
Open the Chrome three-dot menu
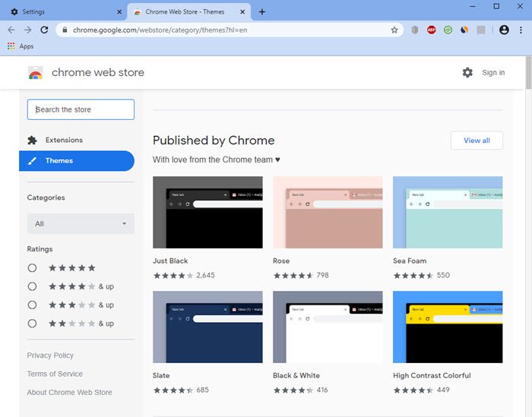pyautogui.click(x=521, y=30)
